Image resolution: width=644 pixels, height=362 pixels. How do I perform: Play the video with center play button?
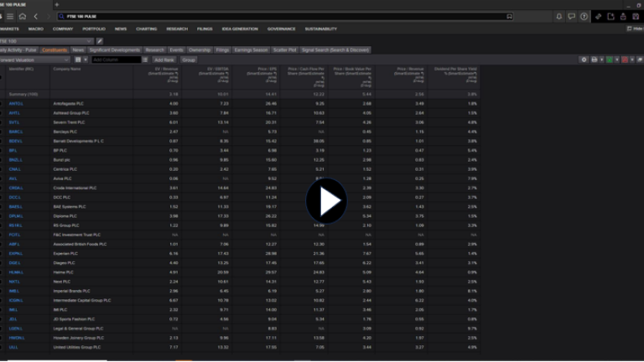coord(325,201)
